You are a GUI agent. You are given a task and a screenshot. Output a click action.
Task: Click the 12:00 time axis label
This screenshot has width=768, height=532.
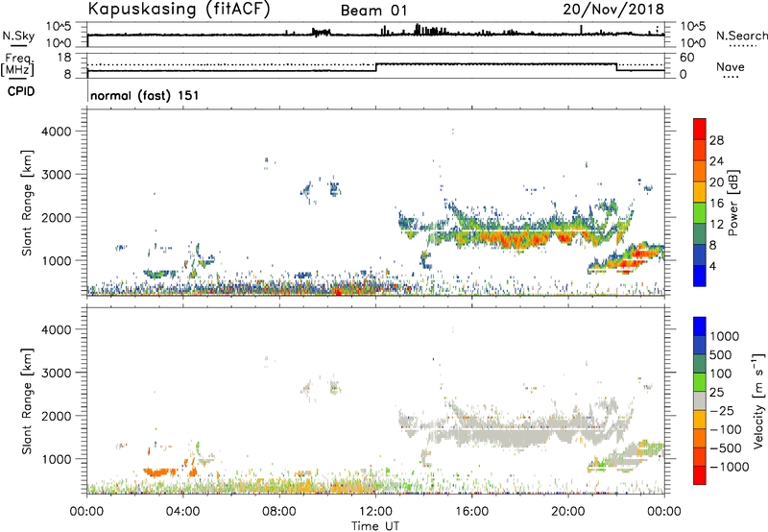375,512
